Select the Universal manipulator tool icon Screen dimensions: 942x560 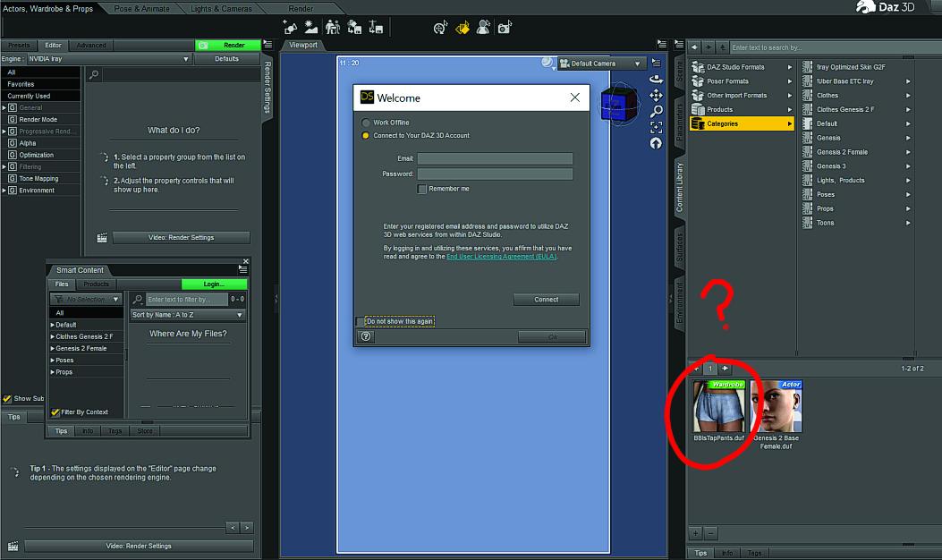tap(440, 27)
